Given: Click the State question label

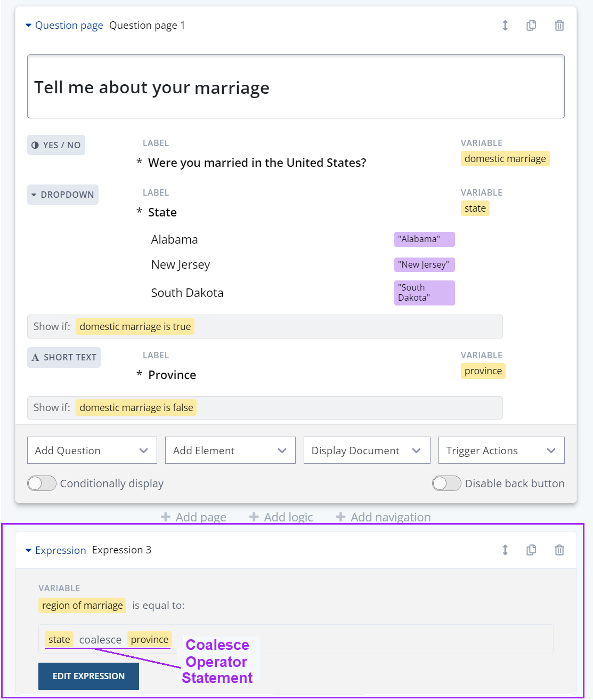Looking at the screenshot, I should click(x=163, y=212).
